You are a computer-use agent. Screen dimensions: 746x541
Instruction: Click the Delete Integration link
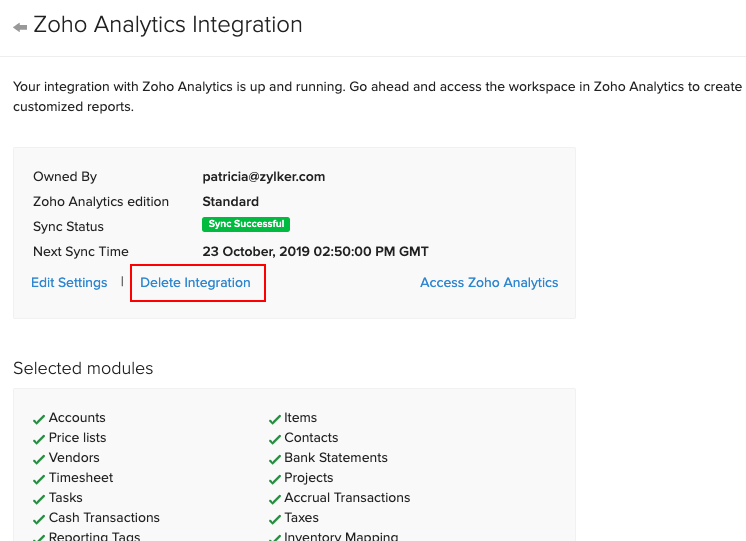point(195,283)
